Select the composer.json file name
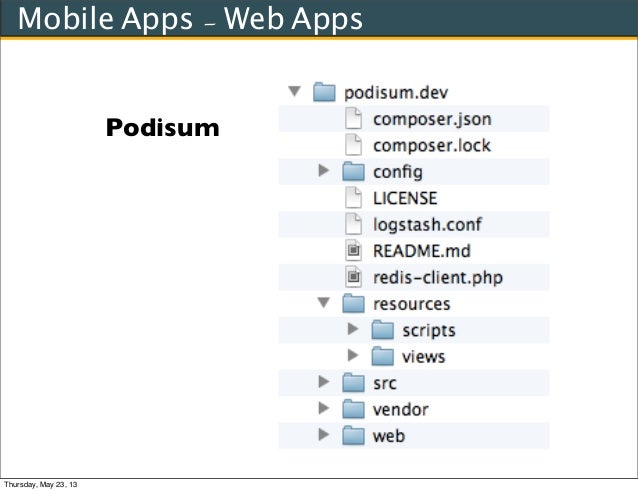 (432, 120)
